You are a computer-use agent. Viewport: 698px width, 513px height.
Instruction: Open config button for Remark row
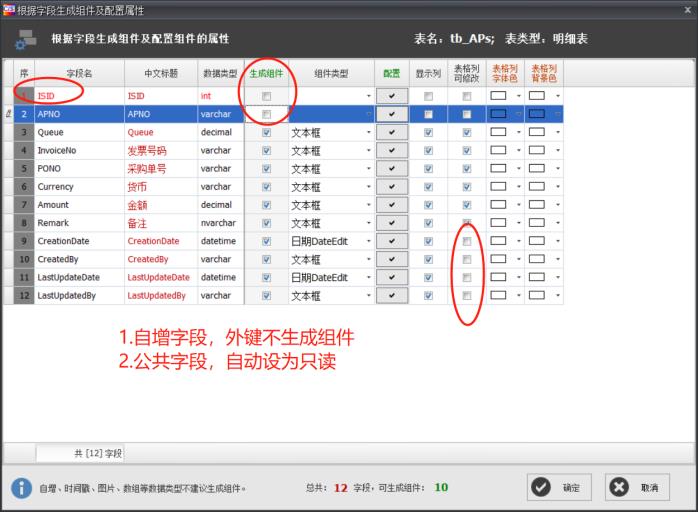tap(392, 223)
